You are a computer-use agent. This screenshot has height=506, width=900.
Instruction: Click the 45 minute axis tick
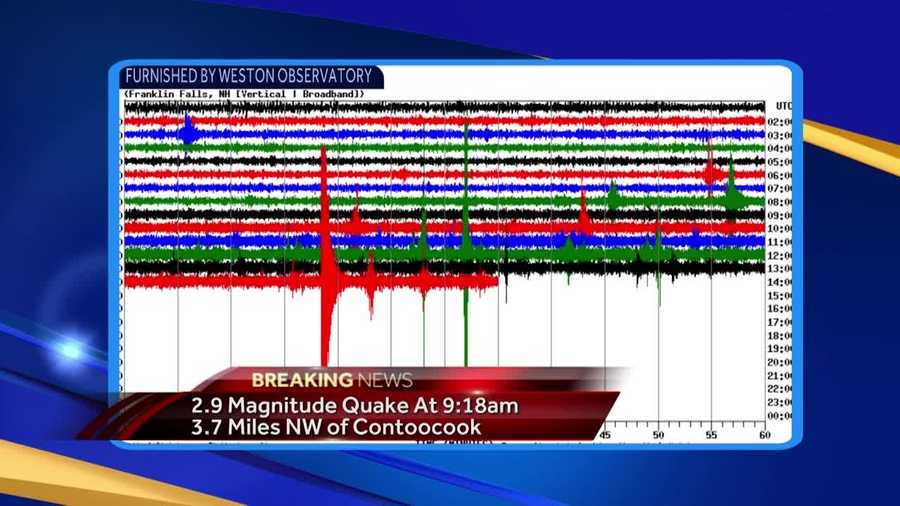click(605, 435)
